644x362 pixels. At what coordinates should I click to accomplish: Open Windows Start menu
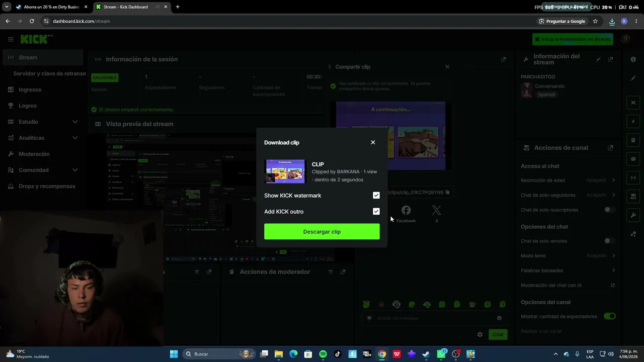pyautogui.click(x=174, y=354)
